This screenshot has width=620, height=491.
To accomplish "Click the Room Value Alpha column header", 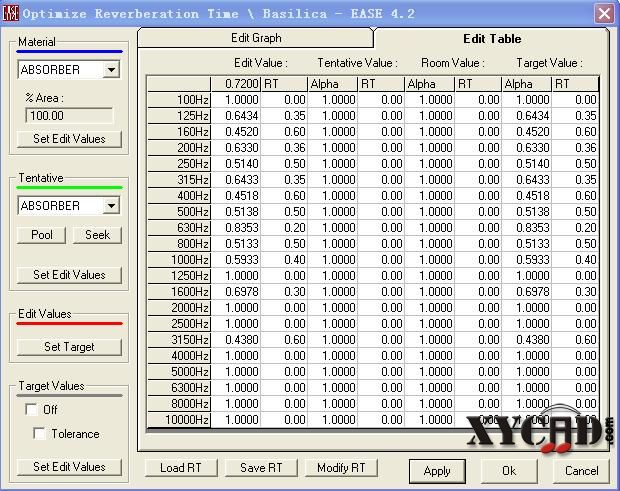I will click(429, 84).
